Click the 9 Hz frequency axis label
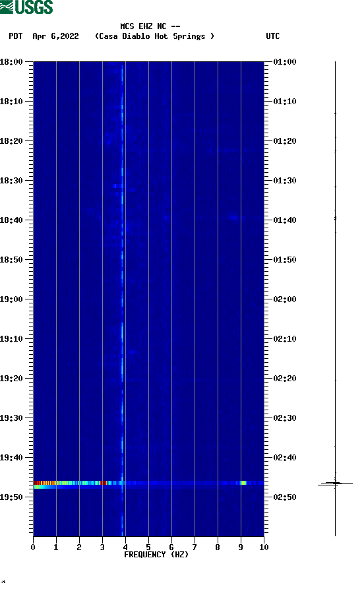Viewport: 364px width, 589px height. (x=241, y=547)
